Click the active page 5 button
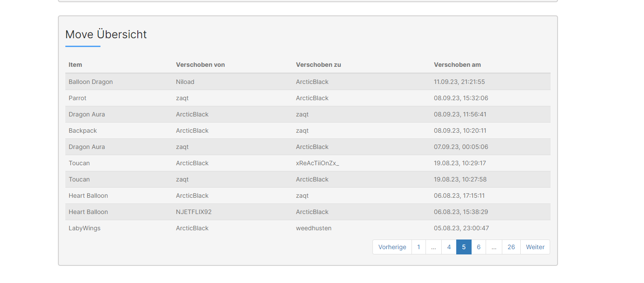The height and width of the screenshot is (283, 644). click(464, 247)
